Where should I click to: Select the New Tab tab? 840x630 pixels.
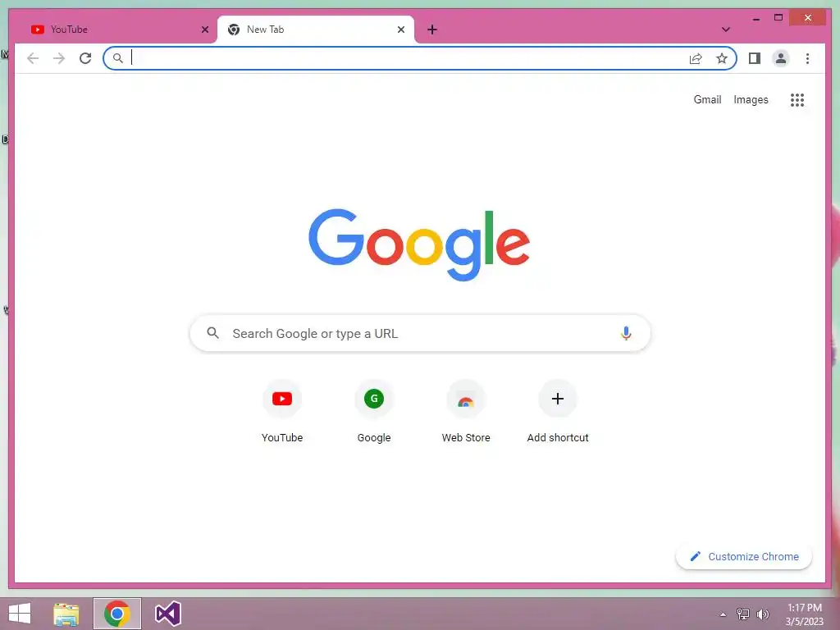coord(316,30)
